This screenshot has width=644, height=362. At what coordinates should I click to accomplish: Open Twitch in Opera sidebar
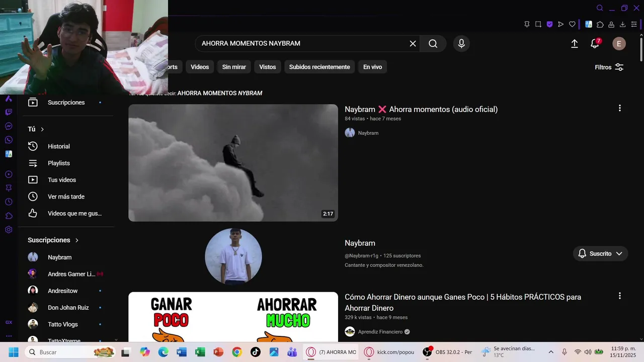click(x=9, y=112)
